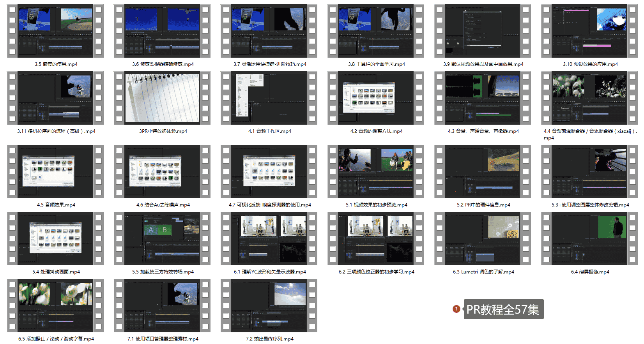Click file name 4.6 结合Au去除噪声.mp4
This screenshot has width=644, height=344.
click(163, 205)
